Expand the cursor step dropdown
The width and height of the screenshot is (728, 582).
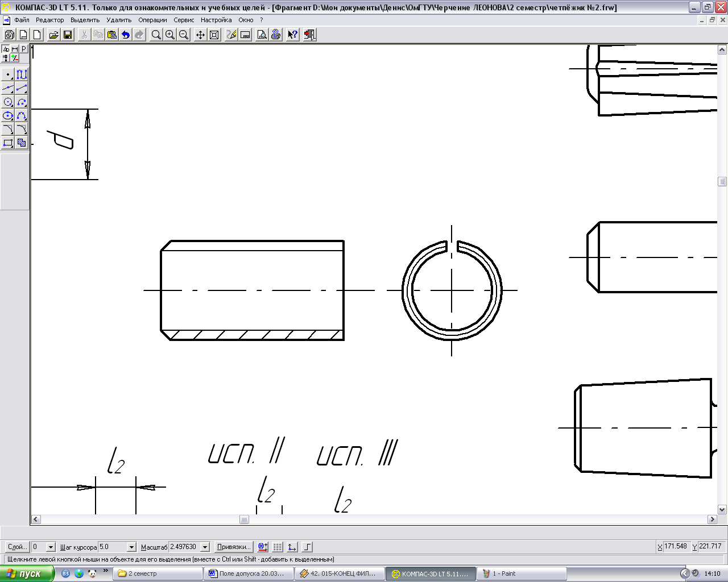click(x=131, y=547)
